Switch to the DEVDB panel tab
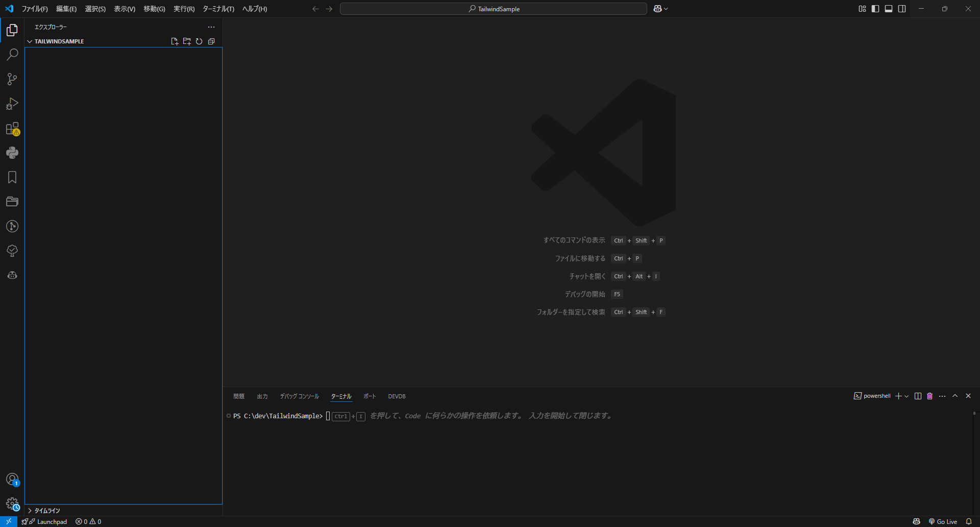The image size is (980, 527). tap(397, 396)
